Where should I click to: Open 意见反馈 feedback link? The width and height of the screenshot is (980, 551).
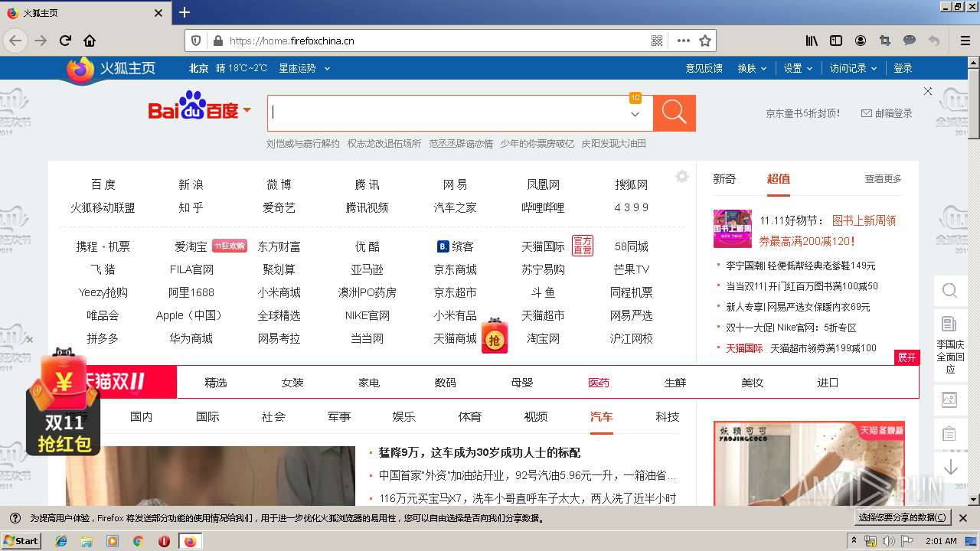point(704,68)
